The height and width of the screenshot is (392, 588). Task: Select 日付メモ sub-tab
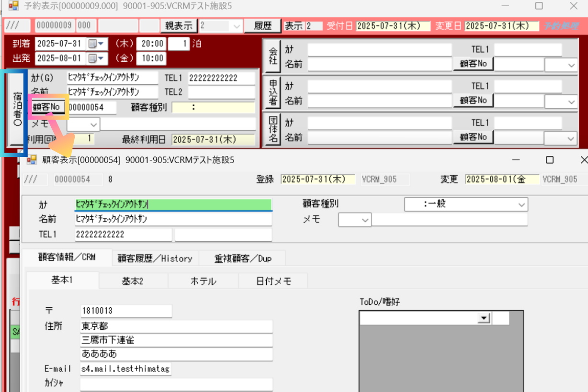(273, 281)
